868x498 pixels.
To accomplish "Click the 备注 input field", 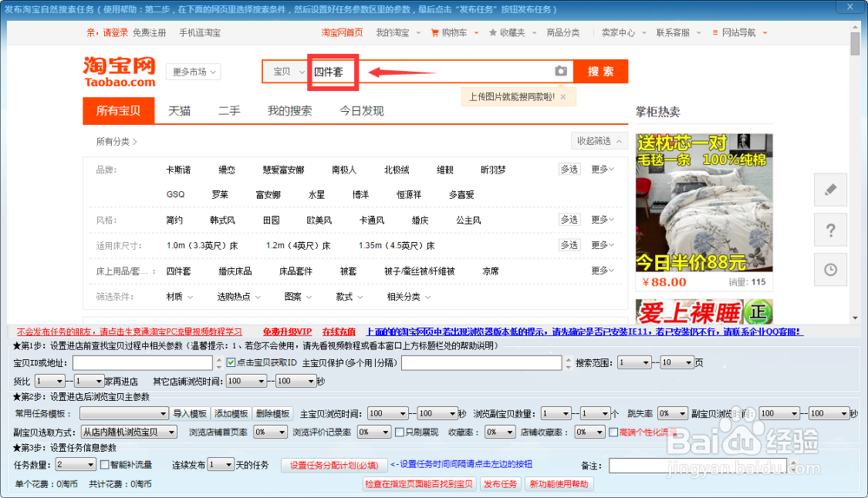I will (x=698, y=466).
